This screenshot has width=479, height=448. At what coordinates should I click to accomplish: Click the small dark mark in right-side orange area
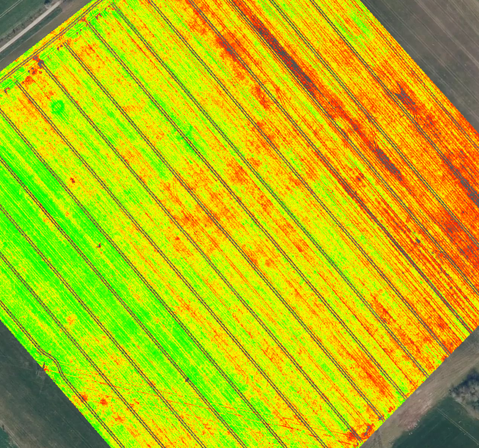coord(417,241)
